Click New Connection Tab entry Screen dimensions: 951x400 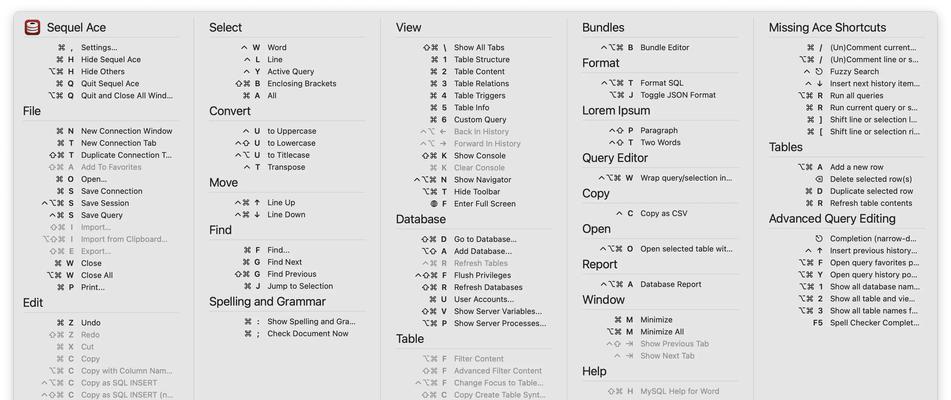119,143
